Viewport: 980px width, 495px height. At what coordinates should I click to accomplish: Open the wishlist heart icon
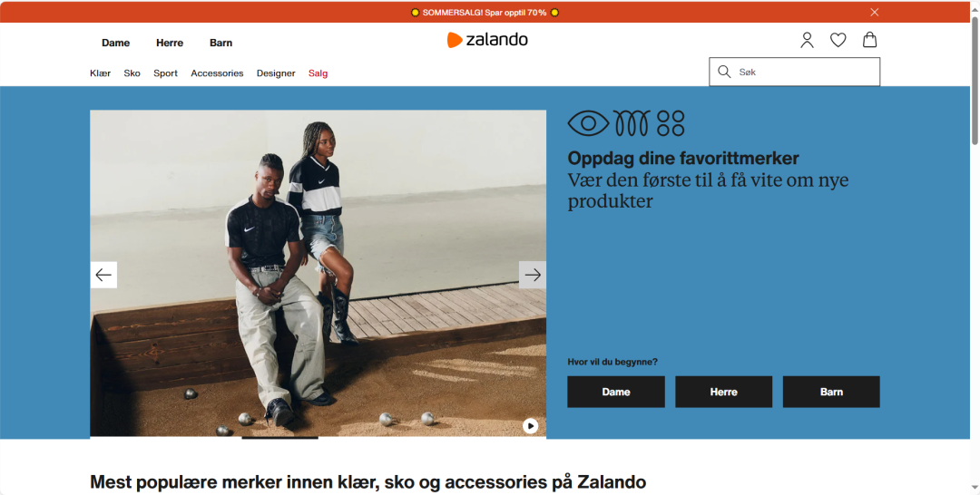[x=838, y=40]
